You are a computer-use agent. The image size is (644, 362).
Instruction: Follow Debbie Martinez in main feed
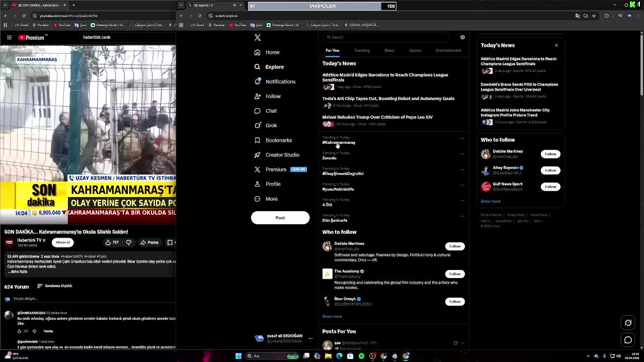coord(455,246)
